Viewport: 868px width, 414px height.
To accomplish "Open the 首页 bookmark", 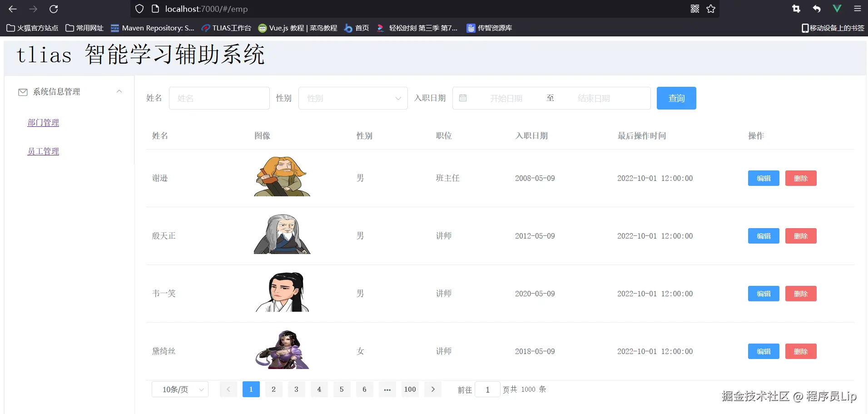I will pyautogui.click(x=357, y=28).
